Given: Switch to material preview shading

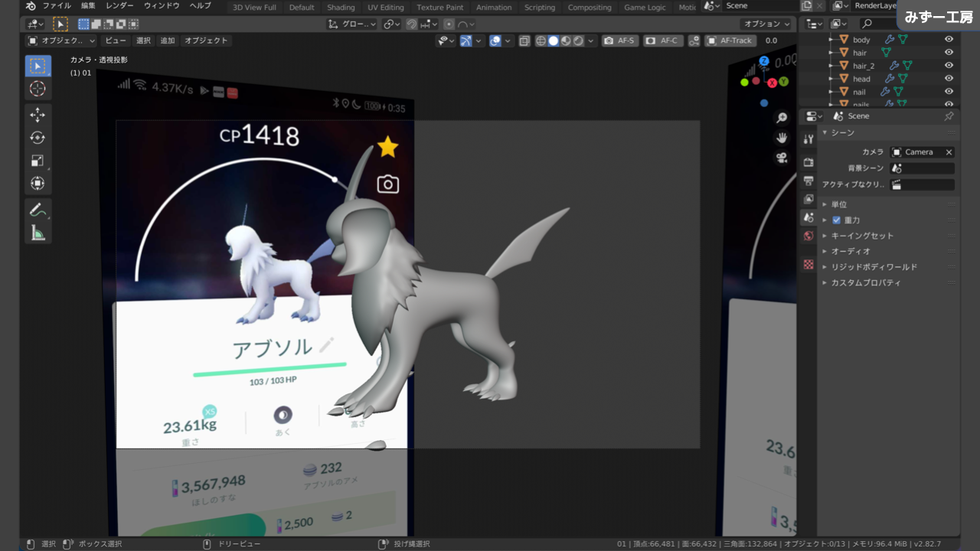Looking at the screenshot, I should 566,41.
